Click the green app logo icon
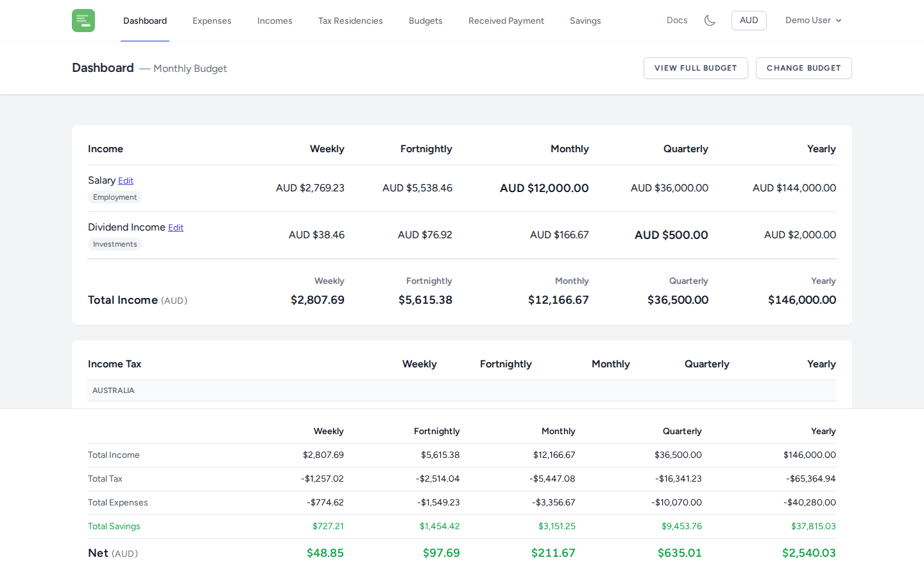The image size is (924, 578). [x=83, y=21]
